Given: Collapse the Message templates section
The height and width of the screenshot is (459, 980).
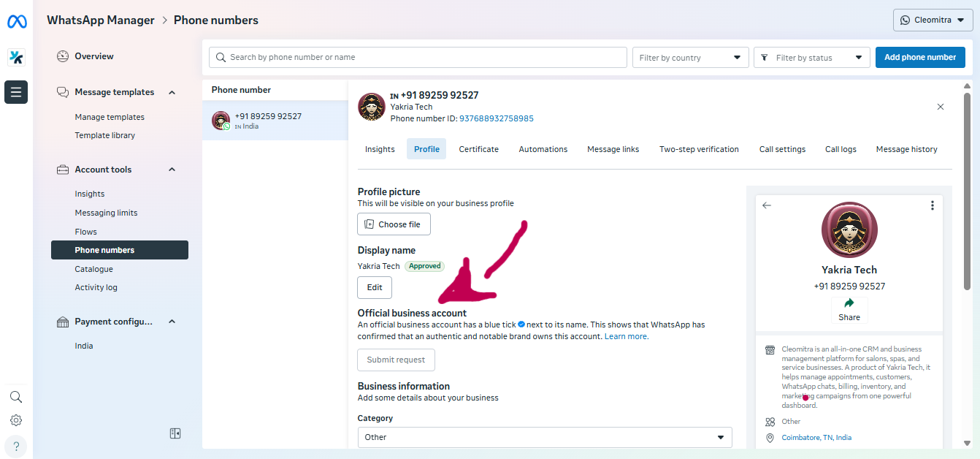Looking at the screenshot, I should (x=172, y=92).
